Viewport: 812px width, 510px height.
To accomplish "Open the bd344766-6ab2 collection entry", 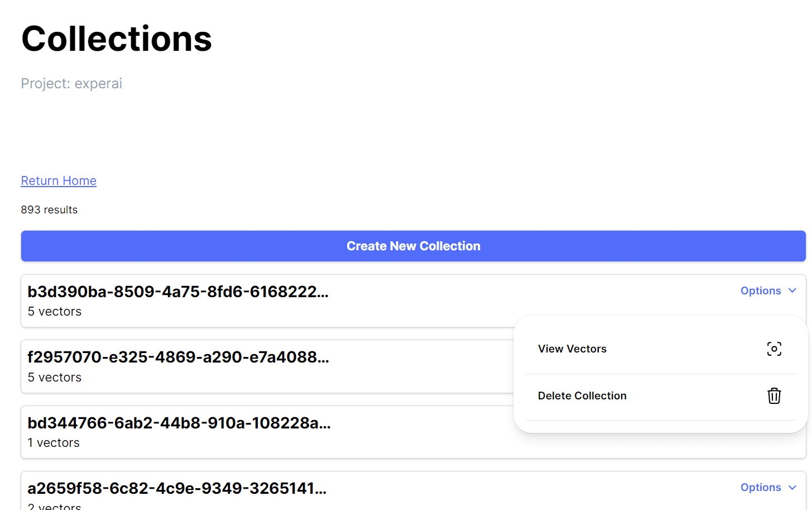I will pos(179,423).
